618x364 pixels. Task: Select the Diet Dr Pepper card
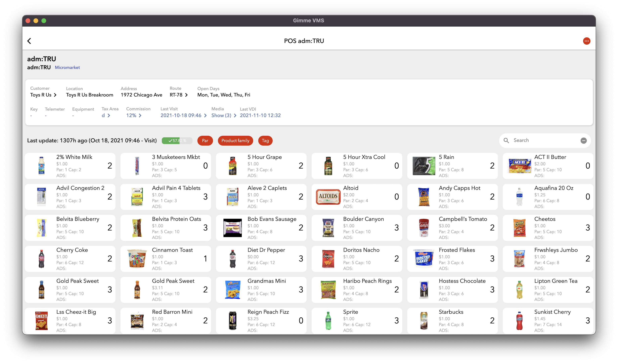click(261, 258)
